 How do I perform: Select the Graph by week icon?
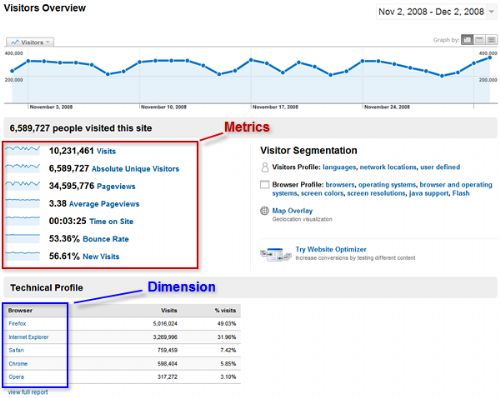tap(479, 40)
